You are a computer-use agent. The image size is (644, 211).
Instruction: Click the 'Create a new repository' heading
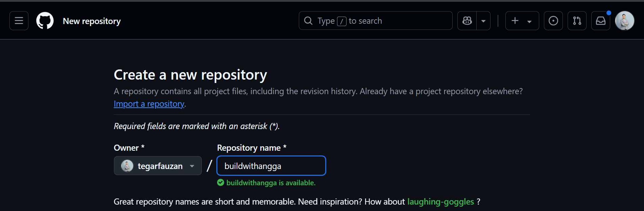pyautogui.click(x=190, y=75)
